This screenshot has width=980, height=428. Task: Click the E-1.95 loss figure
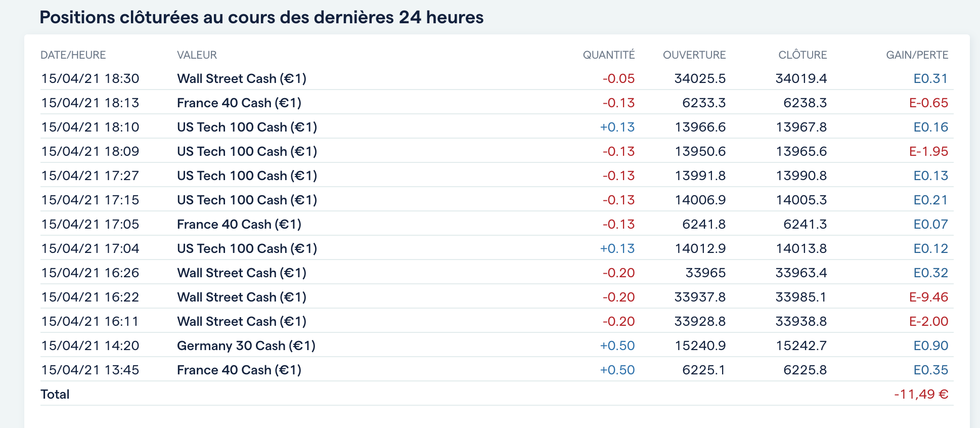coord(928,152)
